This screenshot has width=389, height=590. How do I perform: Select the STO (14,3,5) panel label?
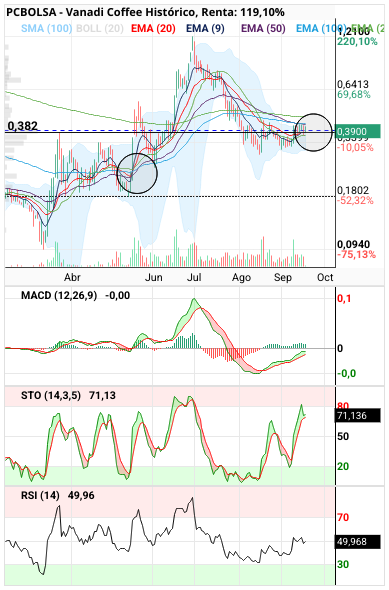coord(51,395)
